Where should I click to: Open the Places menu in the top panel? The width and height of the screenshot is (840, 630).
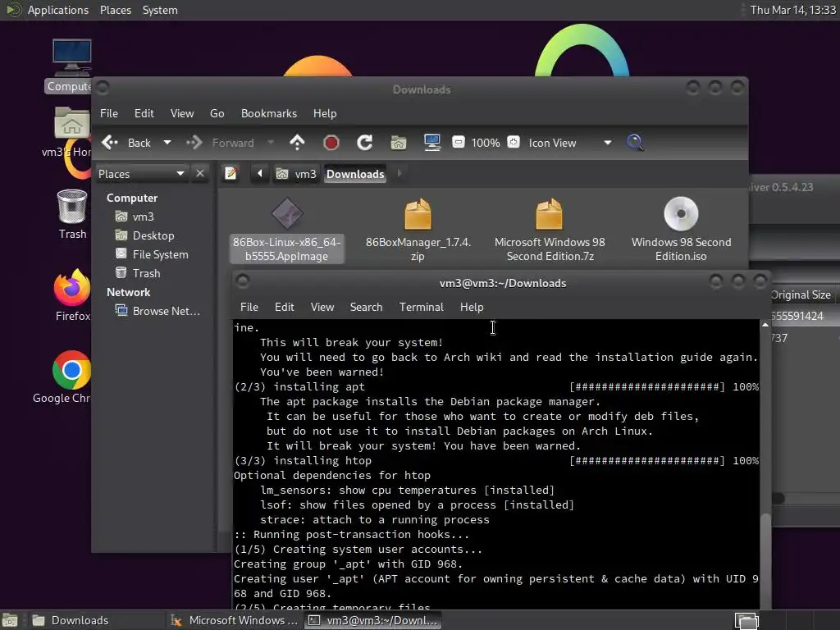click(115, 10)
